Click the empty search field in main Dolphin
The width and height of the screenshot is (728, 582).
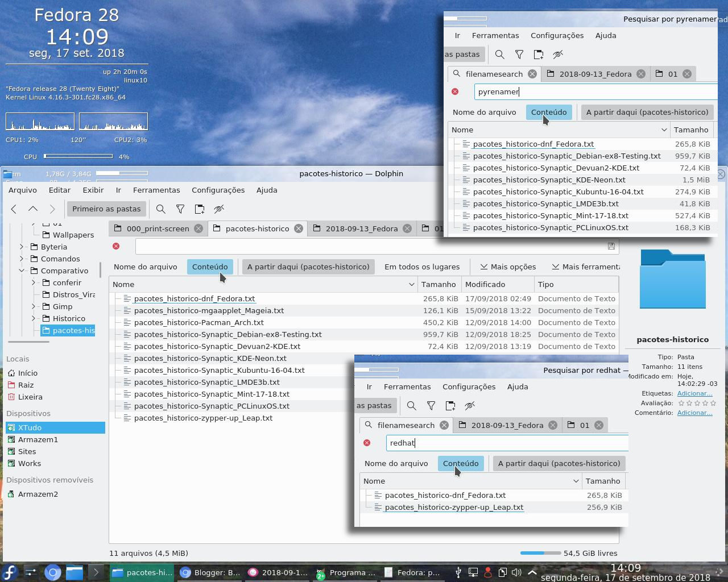pos(371,246)
